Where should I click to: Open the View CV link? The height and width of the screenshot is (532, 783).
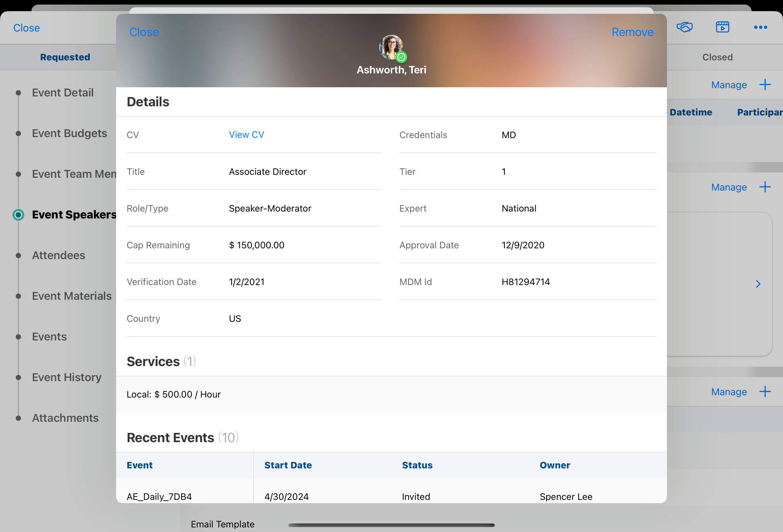pos(246,135)
